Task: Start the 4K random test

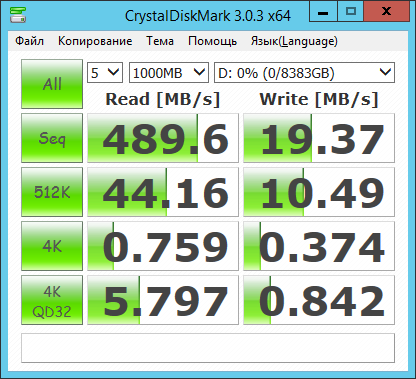Action: [52, 246]
